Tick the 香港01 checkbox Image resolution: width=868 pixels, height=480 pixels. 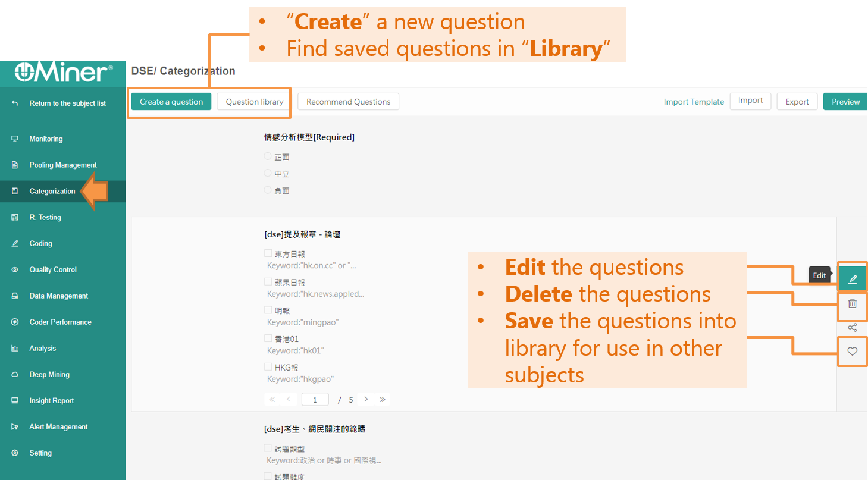pos(268,338)
